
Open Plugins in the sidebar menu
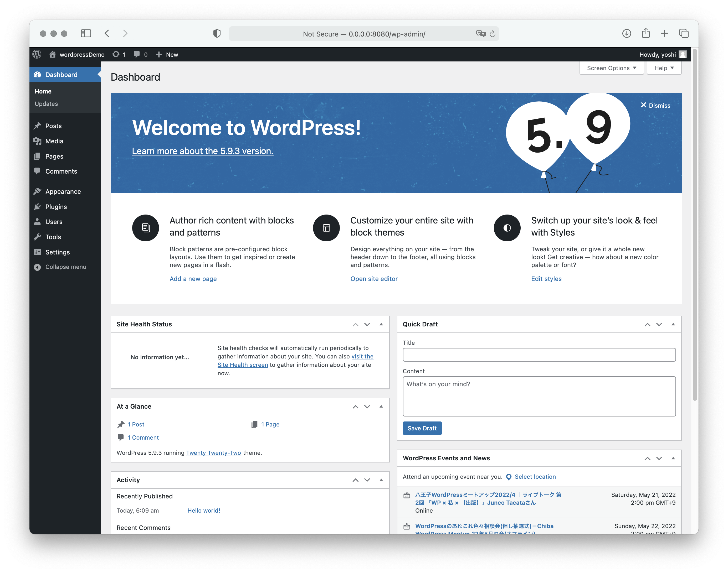[x=65, y=206]
